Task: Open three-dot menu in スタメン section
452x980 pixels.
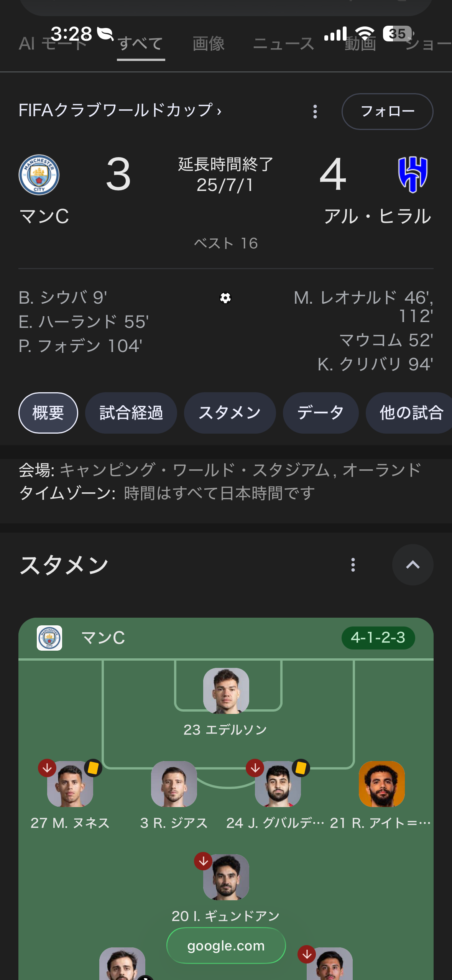Action: (x=353, y=565)
